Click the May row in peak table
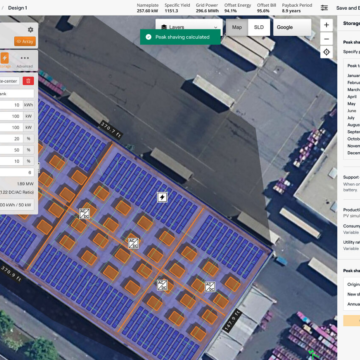 [x=352, y=104]
